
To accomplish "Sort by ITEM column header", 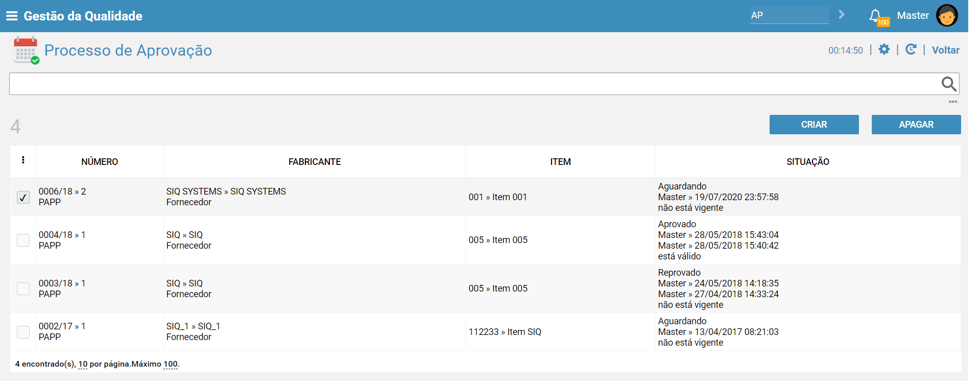I will [x=560, y=162].
